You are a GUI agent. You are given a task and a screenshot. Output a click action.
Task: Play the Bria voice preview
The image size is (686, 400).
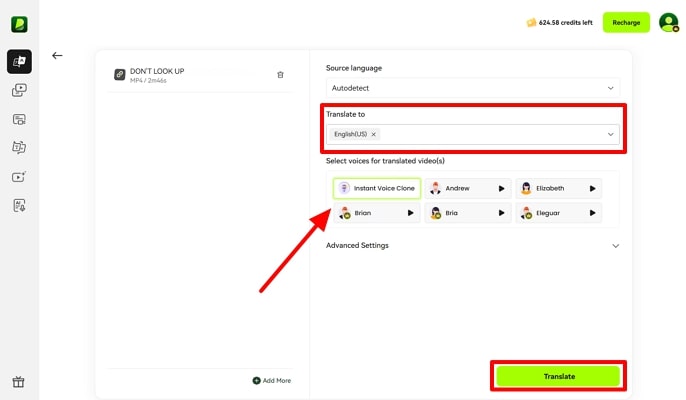501,213
